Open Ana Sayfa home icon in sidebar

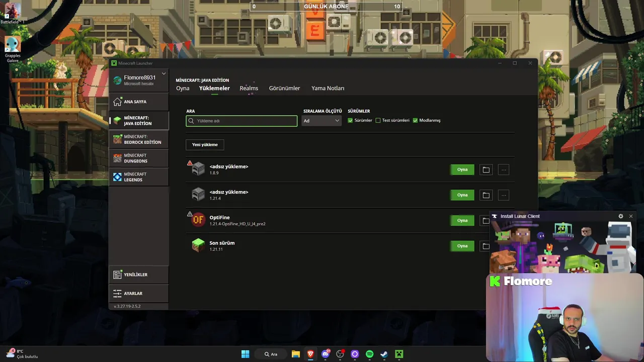(x=117, y=102)
